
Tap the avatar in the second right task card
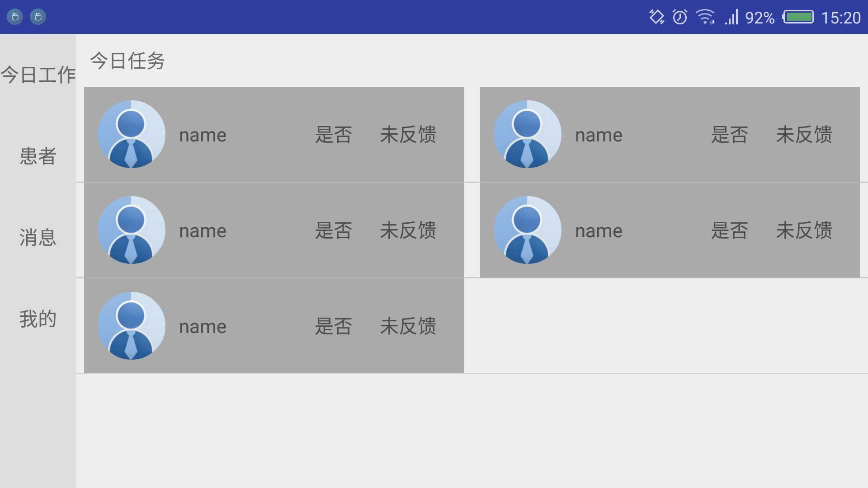[x=527, y=230]
